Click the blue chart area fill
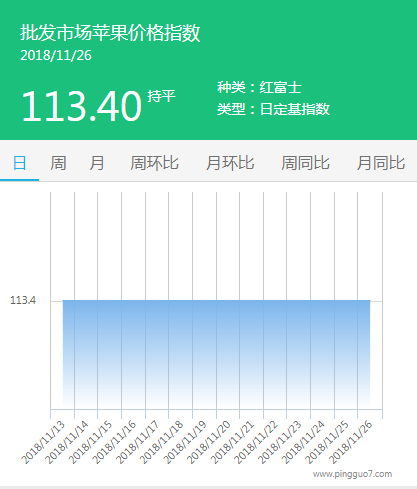The width and height of the screenshot is (417, 489). click(x=216, y=353)
